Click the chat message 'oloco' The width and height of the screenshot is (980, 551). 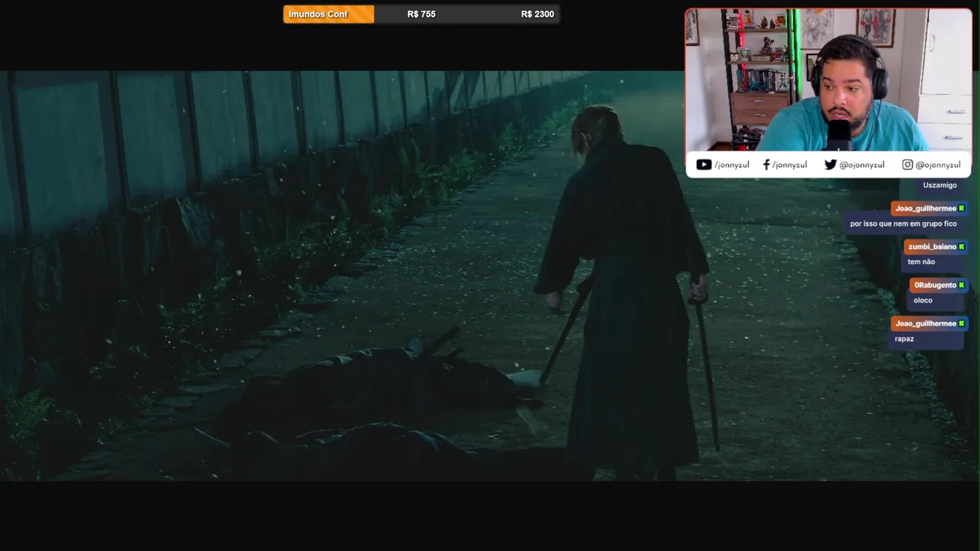click(x=923, y=300)
